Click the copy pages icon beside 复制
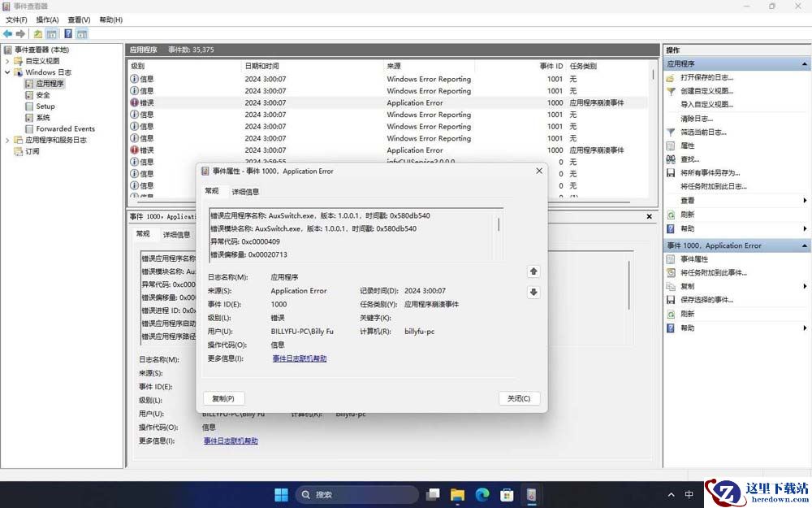812x508 pixels. 671,286
